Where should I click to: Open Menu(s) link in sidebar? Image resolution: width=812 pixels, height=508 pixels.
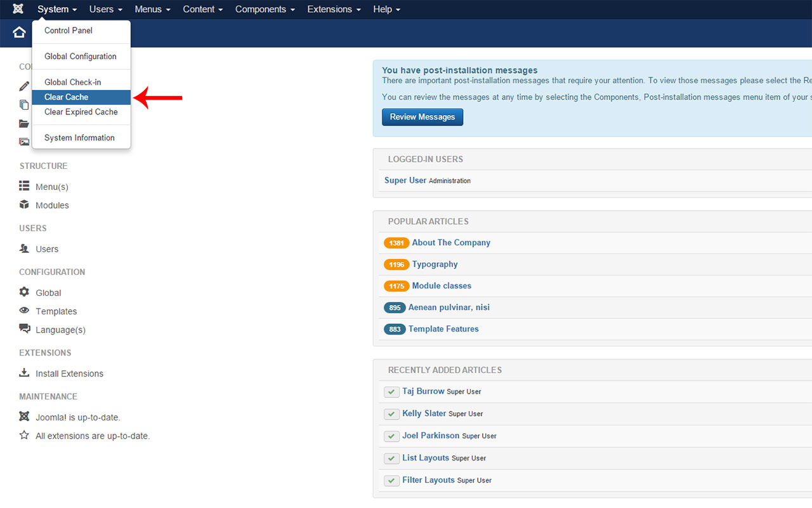coord(52,187)
